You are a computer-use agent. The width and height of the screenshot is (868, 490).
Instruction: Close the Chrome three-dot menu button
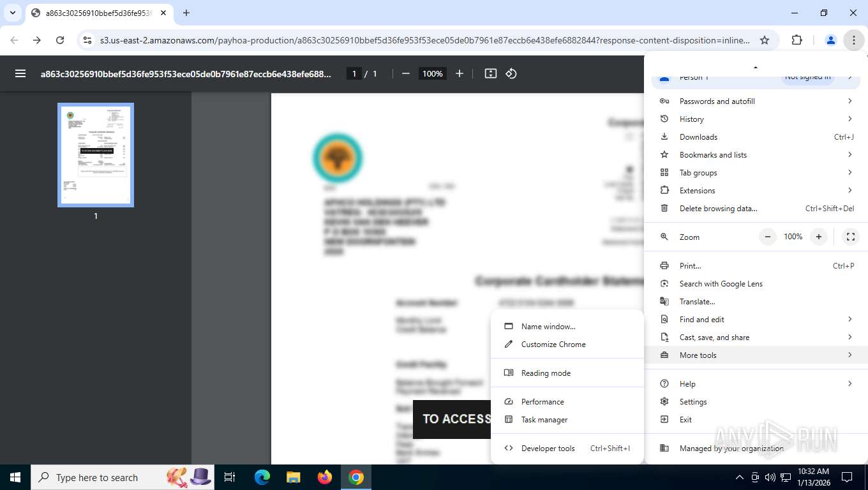point(853,40)
